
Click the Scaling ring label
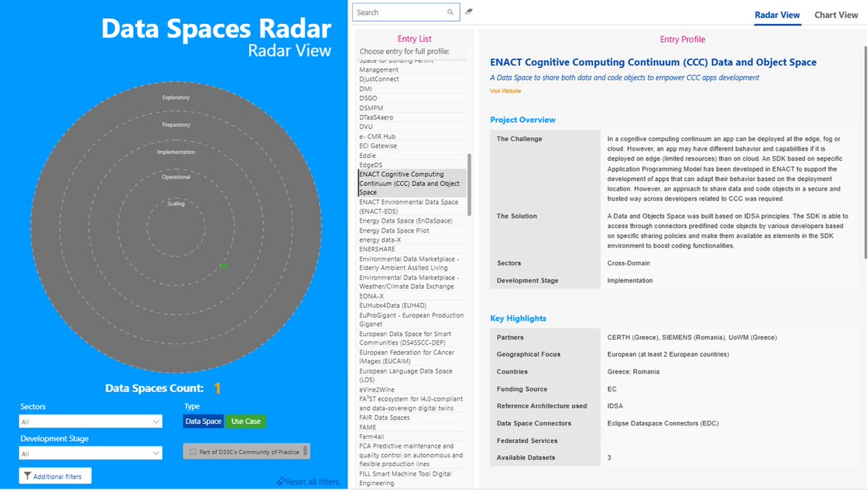coord(176,203)
